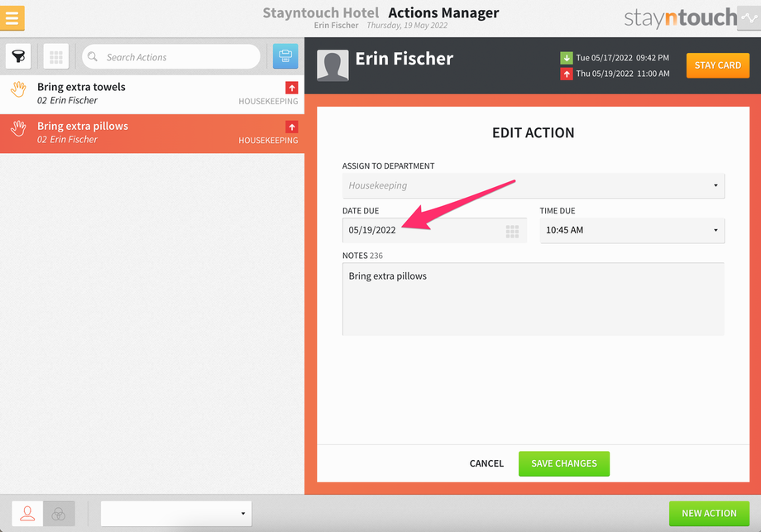
Task: Click the Date Due field
Action: point(434,231)
